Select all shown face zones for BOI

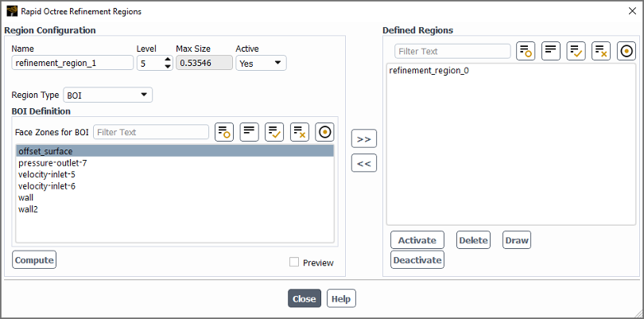274,132
